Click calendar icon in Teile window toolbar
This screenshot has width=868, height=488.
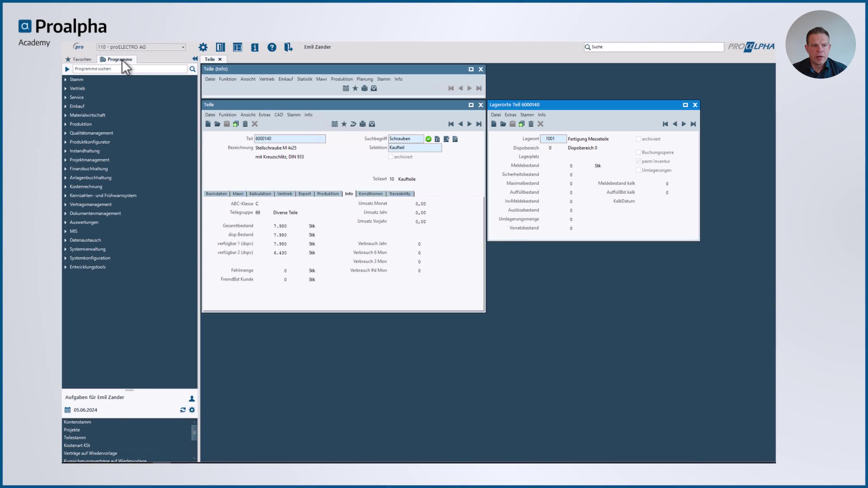click(335, 124)
